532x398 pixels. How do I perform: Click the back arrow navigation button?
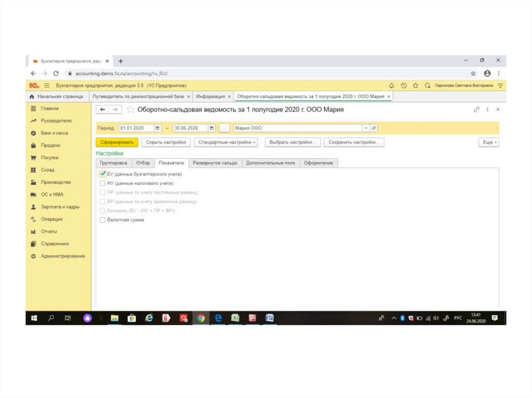(x=102, y=109)
